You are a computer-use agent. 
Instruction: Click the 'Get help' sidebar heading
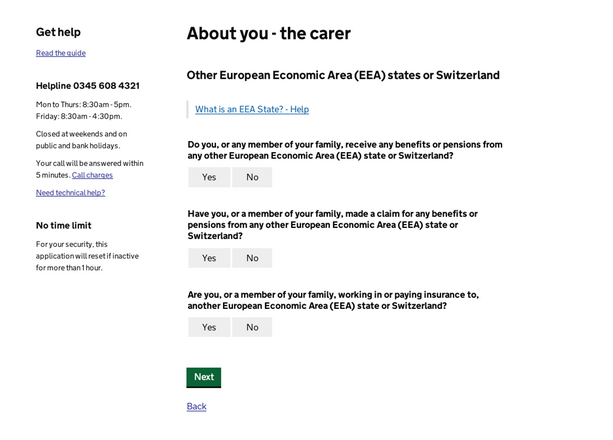point(58,32)
